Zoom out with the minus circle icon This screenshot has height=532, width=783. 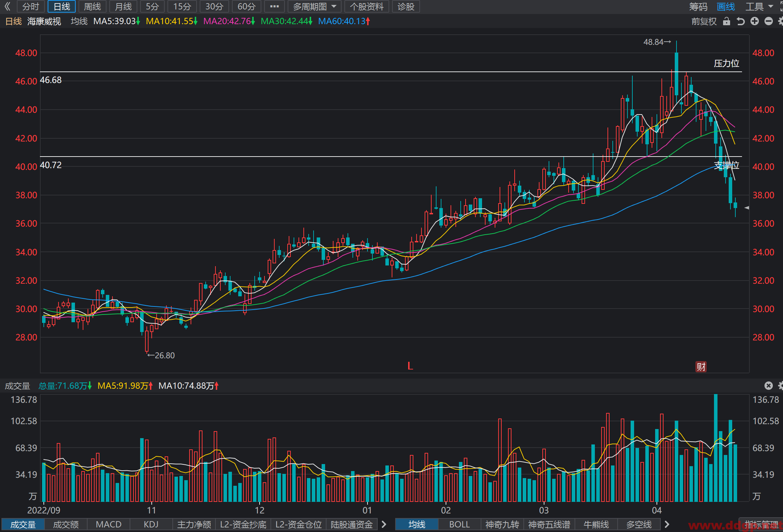(x=769, y=21)
